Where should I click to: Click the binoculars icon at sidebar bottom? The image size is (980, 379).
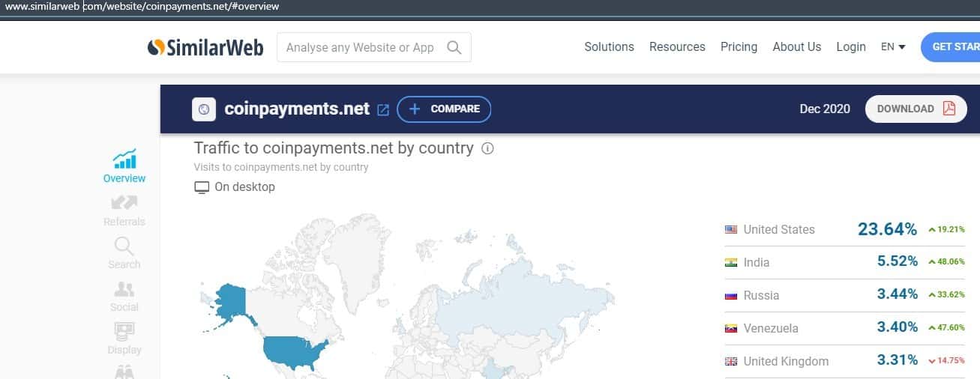[124, 372]
